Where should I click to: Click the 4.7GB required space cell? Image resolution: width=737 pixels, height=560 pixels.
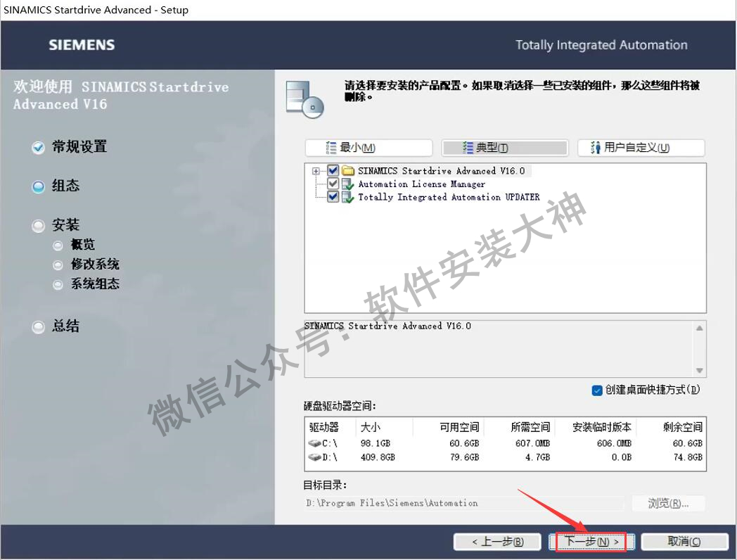click(538, 457)
